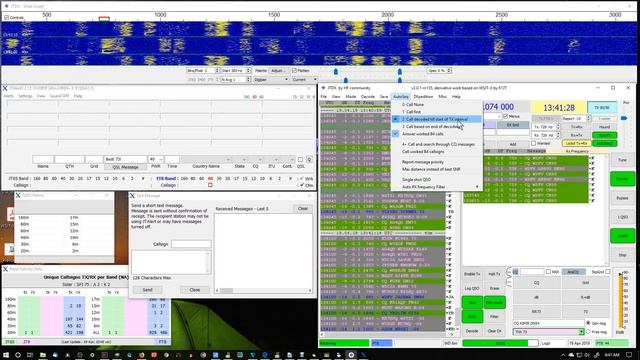Image resolution: width=640 pixels, height=360 pixels.
Task: Adjust Bins/Pixel stepper in Wide Graph
Action: coord(217,71)
